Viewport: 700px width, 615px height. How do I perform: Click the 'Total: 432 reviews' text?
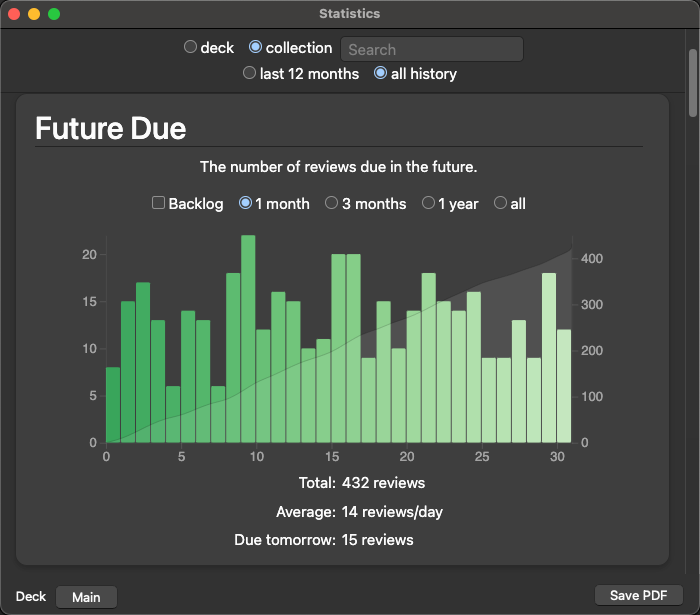click(362, 483)
